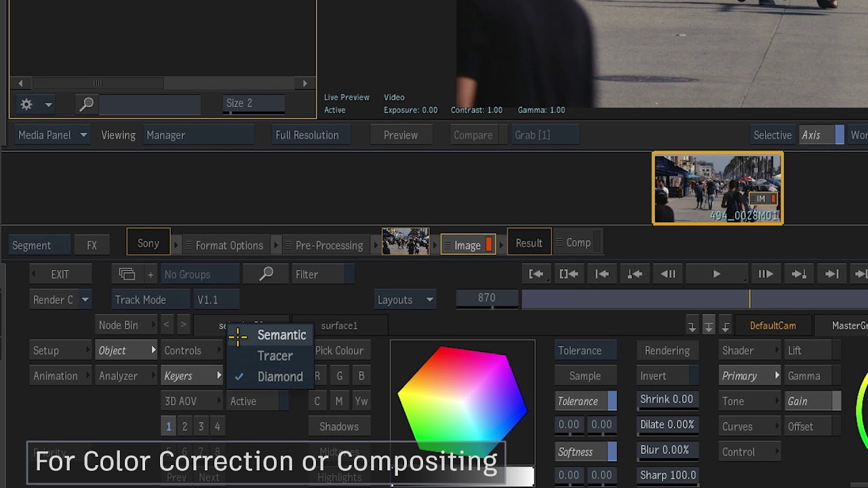
Task: Step forward one frame
Action: tap(766, 274)
